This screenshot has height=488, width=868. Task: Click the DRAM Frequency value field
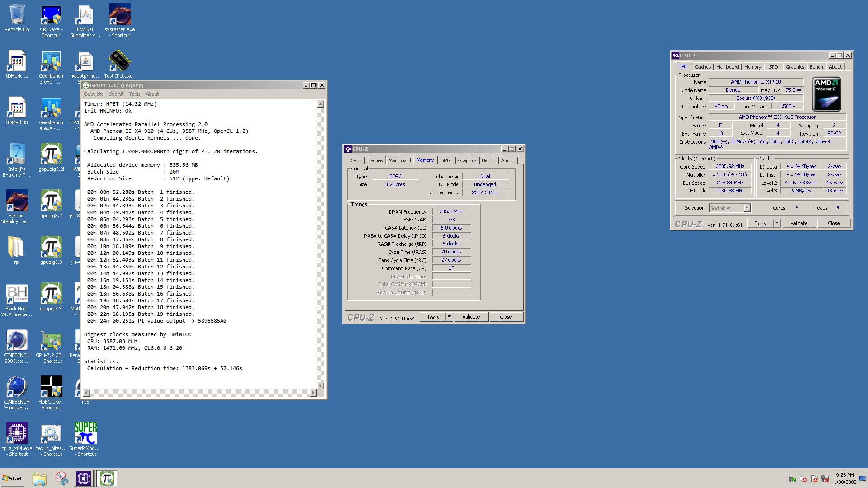point(451,211)
